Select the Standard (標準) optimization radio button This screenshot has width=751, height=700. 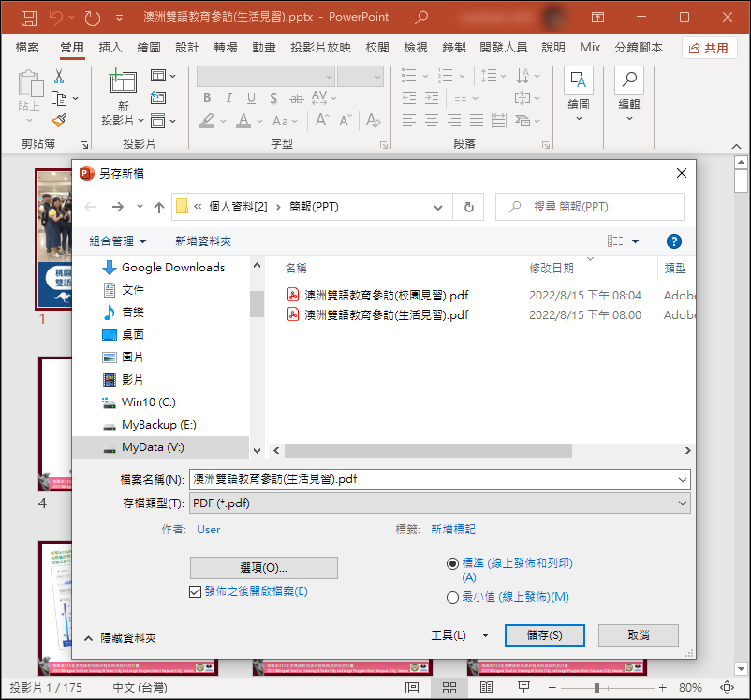(x=452, y=563)
